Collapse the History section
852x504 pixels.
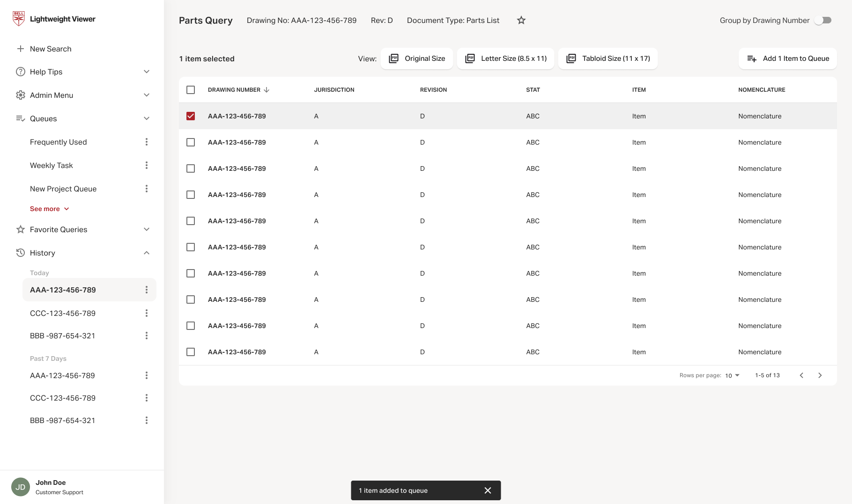click(x=147, y=253)
